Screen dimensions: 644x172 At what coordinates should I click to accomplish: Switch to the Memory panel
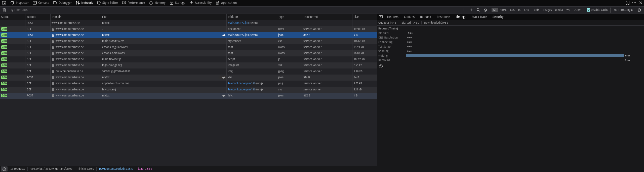point(157,3)
